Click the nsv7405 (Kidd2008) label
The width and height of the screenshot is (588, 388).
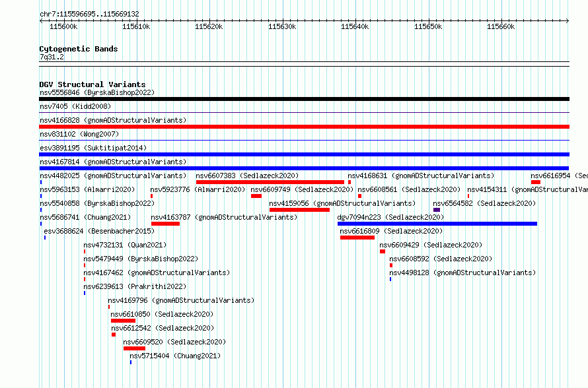pos(75,106)
